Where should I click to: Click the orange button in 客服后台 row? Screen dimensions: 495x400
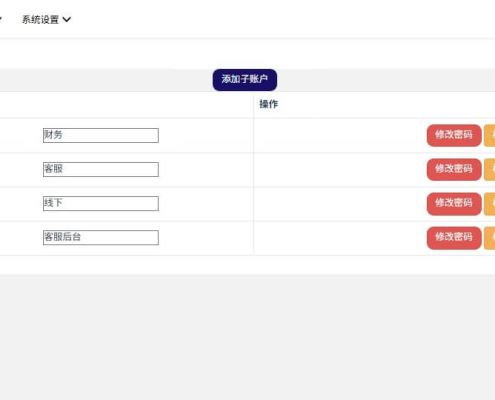490,237
